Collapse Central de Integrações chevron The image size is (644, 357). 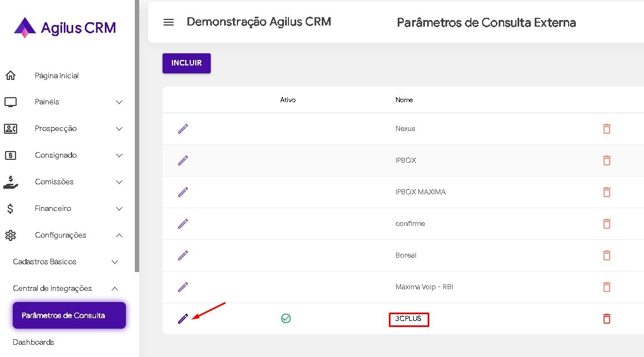(115, 289)
